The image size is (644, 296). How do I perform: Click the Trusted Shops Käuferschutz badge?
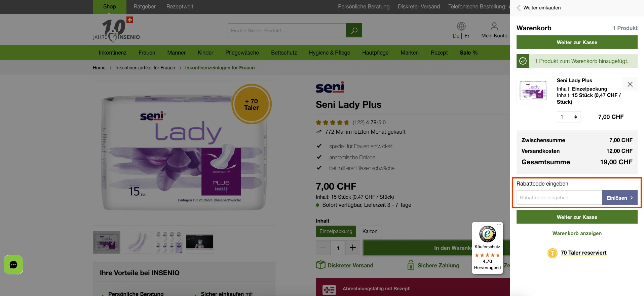[x=487, y=248]
